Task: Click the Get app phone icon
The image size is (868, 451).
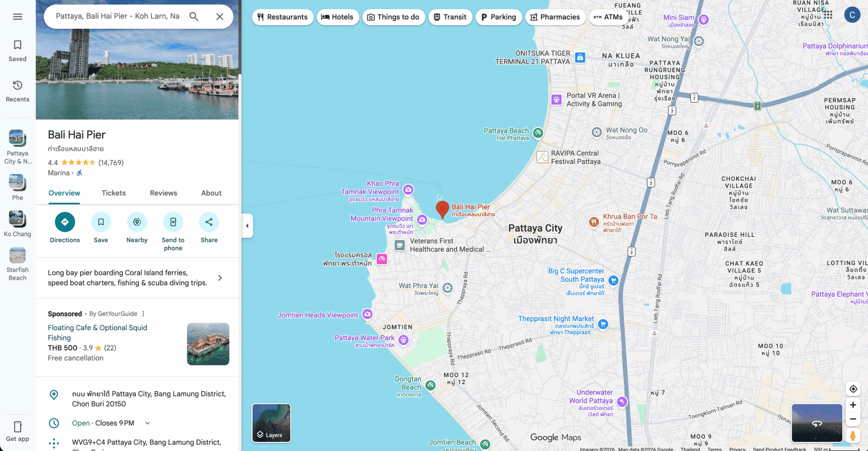Action: click(18, 427)
